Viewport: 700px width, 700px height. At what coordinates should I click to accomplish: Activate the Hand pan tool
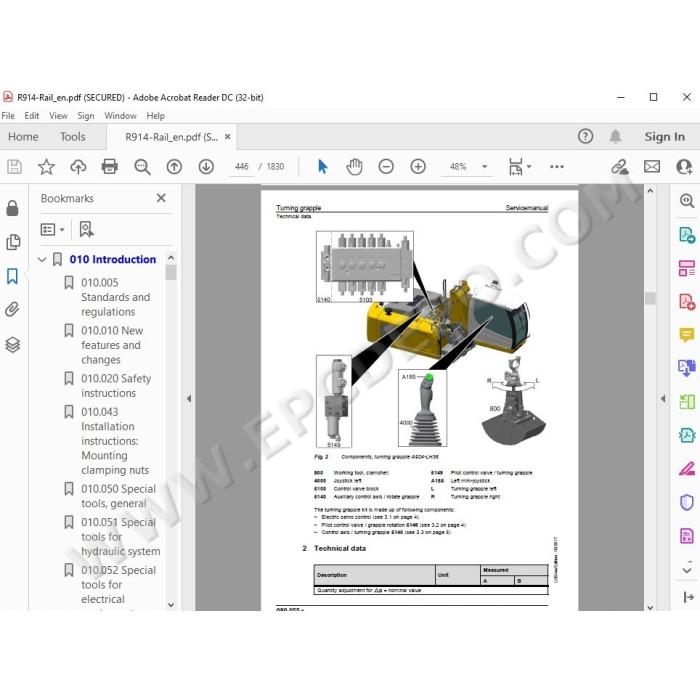click(x=354, y=167)
